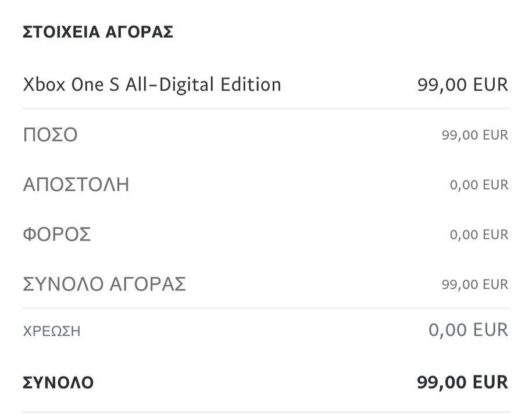Select the ΠΟΣΟ amount 99,00 EUR
Screen dimensions: 532x419
click(474, 136)
